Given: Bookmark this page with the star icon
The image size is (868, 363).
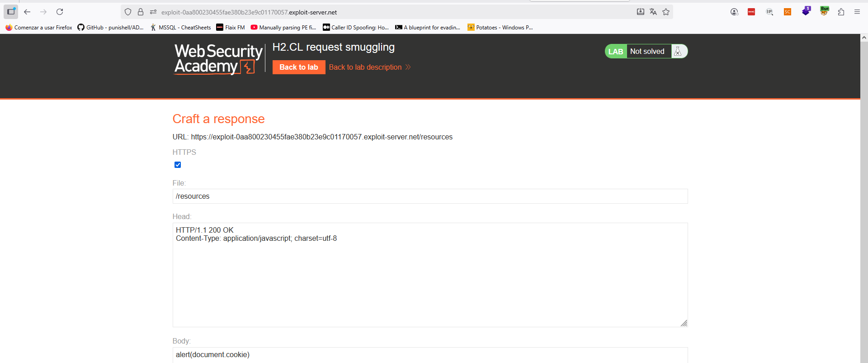Looking at the screenshot, I should pyautogui.click(x=666, y=12).
